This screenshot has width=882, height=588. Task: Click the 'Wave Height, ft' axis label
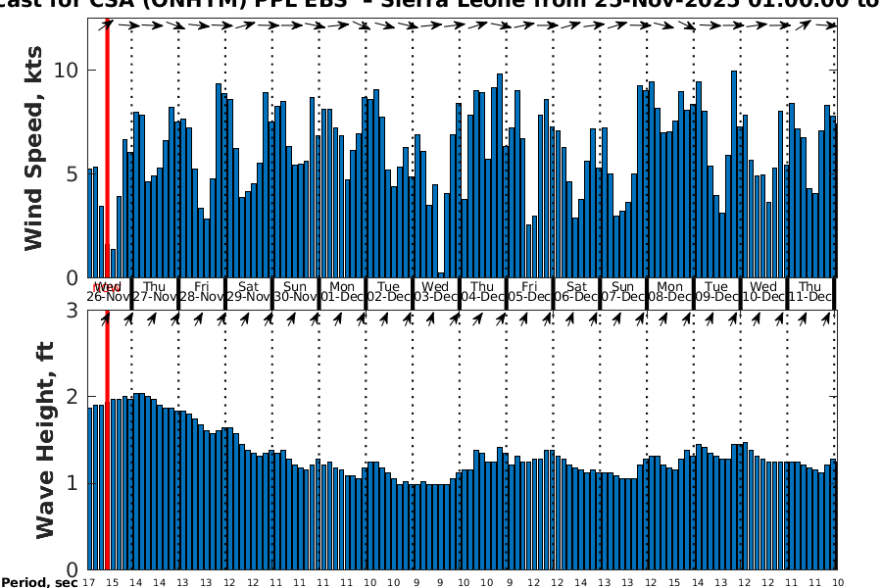[46, 441]
